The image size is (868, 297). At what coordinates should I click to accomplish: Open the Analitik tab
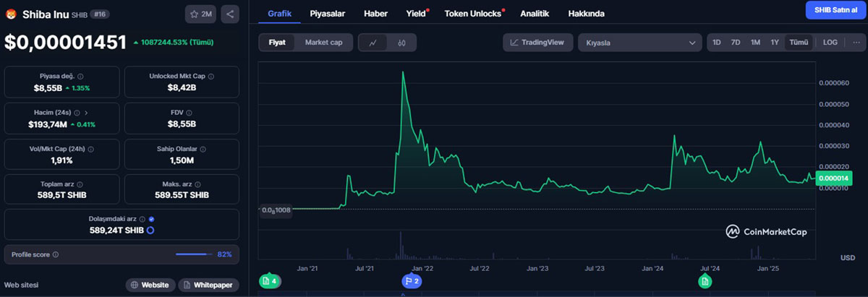pyautogui.click(x=535, y=13)
